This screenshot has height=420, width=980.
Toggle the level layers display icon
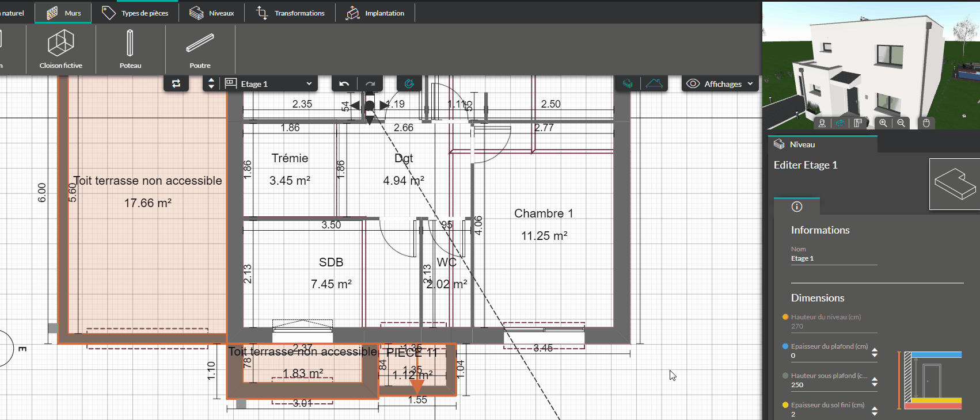click(628, 84)
